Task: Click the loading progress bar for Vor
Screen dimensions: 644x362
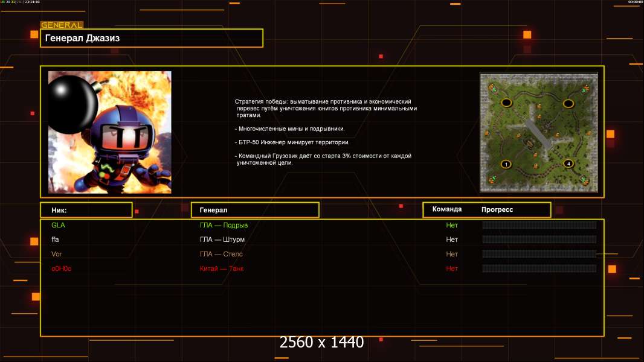Action: point(539,254)
